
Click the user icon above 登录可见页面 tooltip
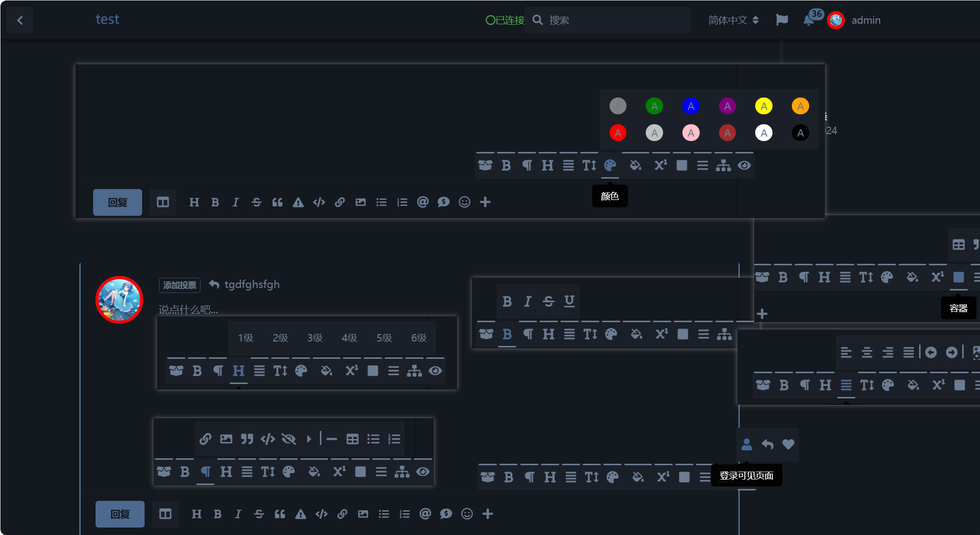point(747,444)
